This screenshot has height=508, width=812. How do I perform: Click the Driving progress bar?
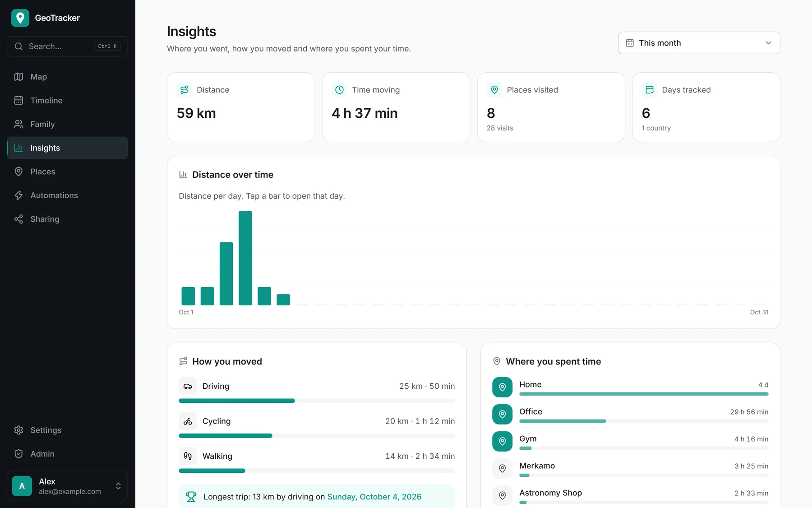coord(317,401)
